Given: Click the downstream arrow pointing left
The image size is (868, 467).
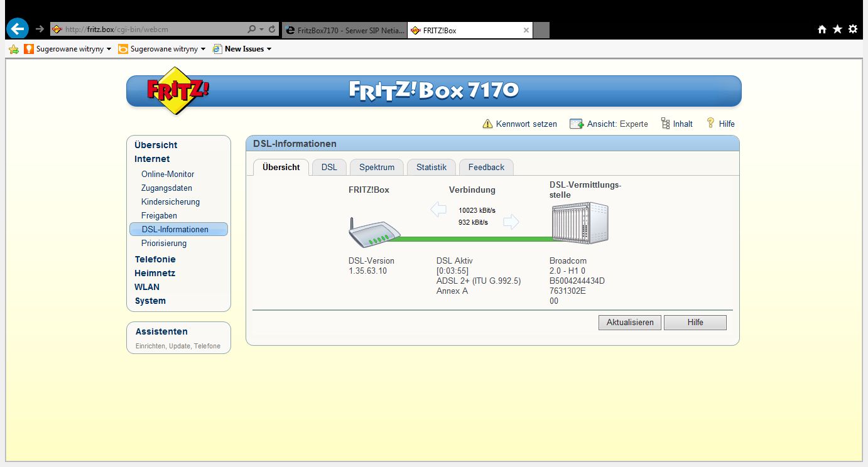Looking at the screenshot, I should pos(438,210).
